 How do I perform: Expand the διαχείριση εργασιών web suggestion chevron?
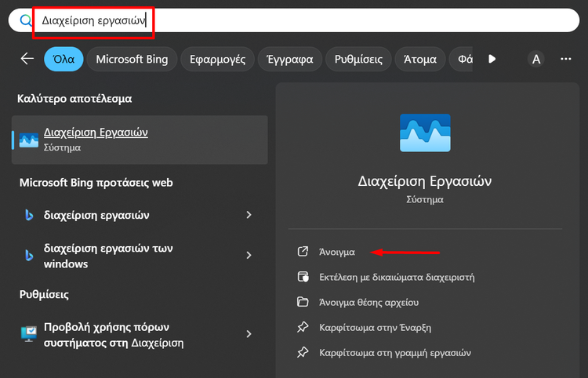249,215
